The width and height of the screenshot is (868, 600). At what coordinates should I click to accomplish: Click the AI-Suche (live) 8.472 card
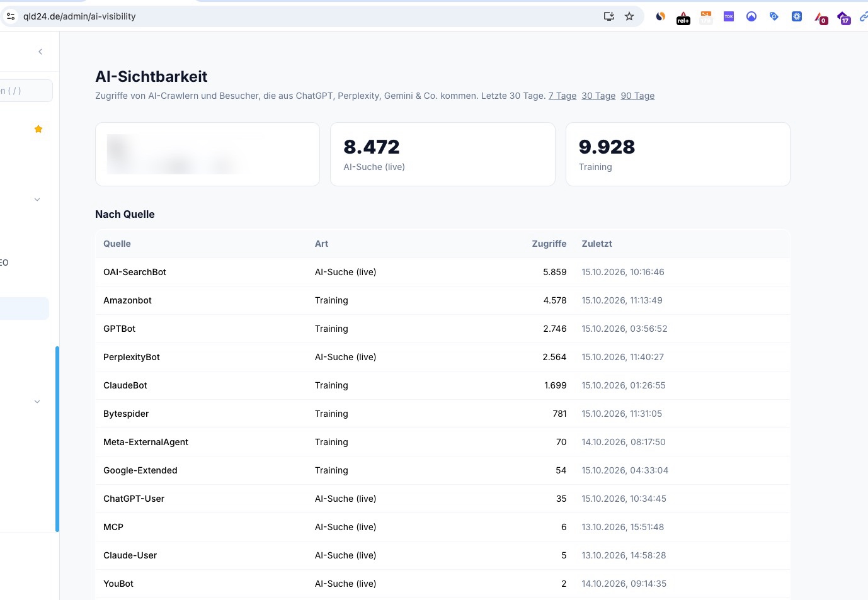click(x=443, y=154)
